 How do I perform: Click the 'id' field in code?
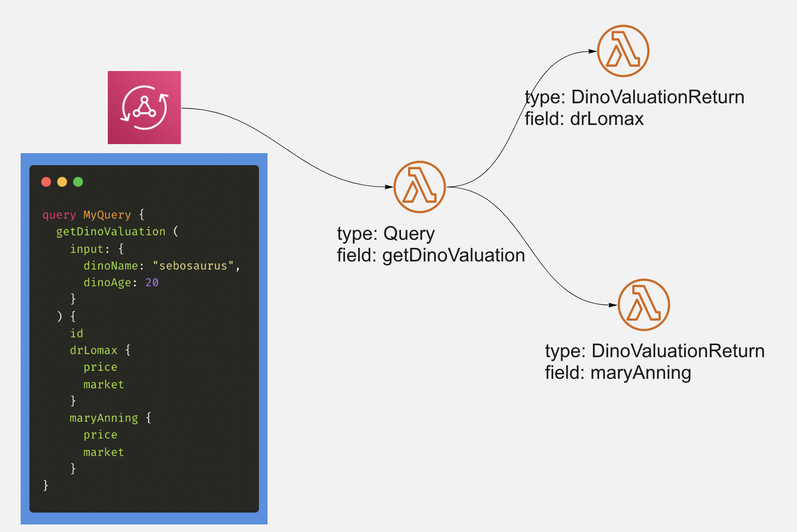pos(77,334)
